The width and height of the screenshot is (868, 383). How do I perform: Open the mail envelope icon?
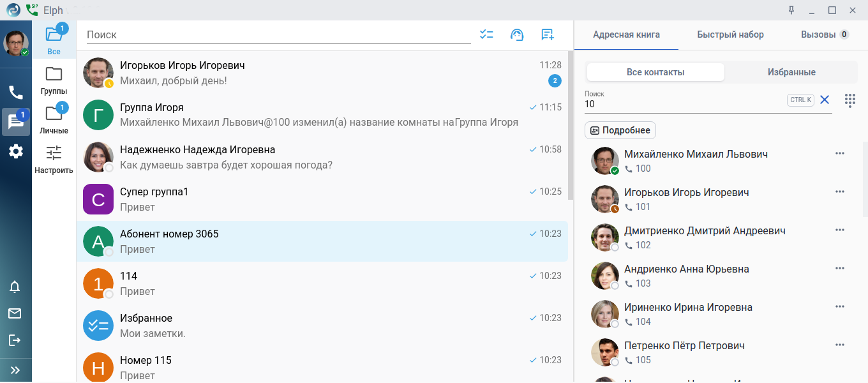coord(15,313)
